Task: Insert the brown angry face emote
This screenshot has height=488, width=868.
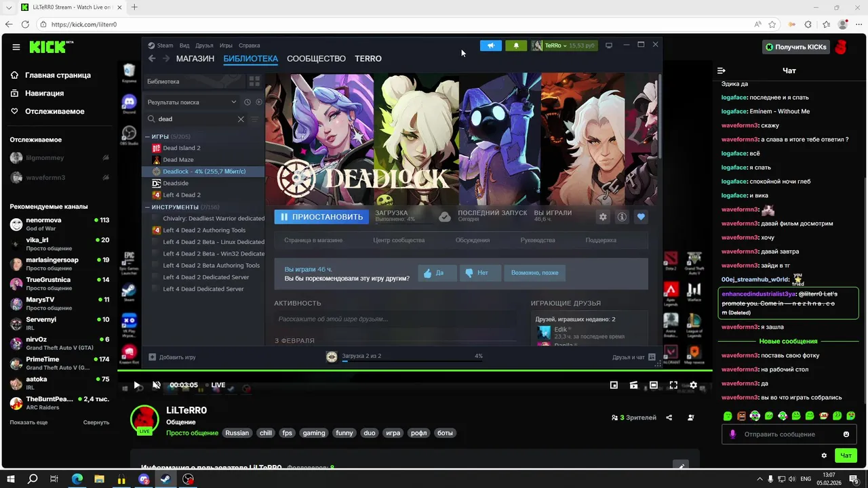Action: (741, 415)
